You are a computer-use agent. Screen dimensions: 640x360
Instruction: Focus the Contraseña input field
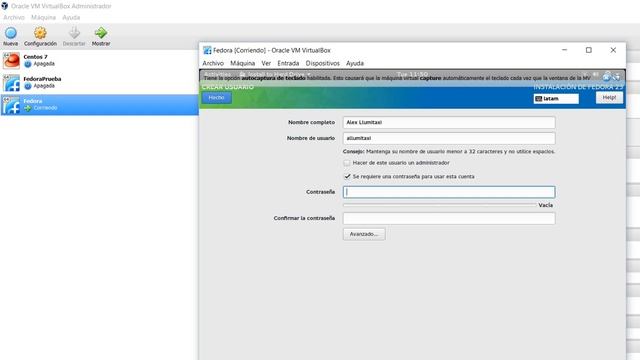click(449, 192)
